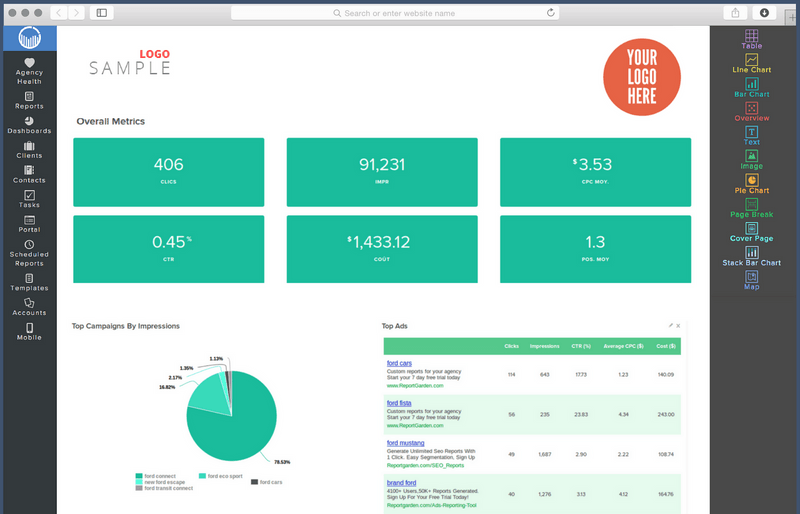Select the 0.45% CTR tile
The width and height of the screenshot is (800, 514).
tap(169, 249)
